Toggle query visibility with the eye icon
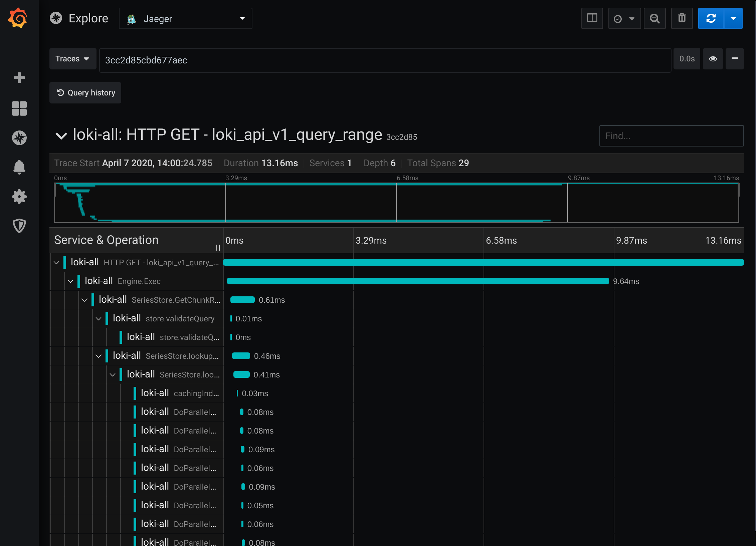The height and width of the screenshot is (546, 756). coord(713,59)
